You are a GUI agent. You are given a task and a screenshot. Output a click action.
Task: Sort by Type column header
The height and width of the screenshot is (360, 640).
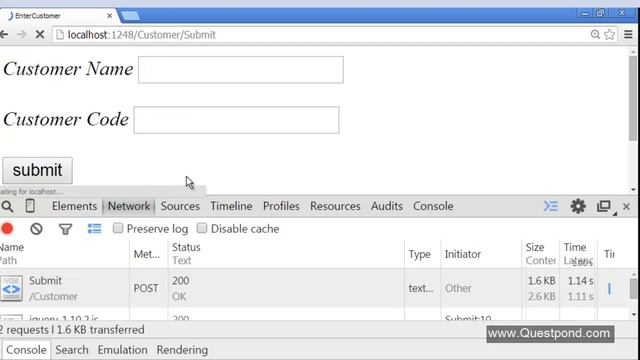click(422, 254)
